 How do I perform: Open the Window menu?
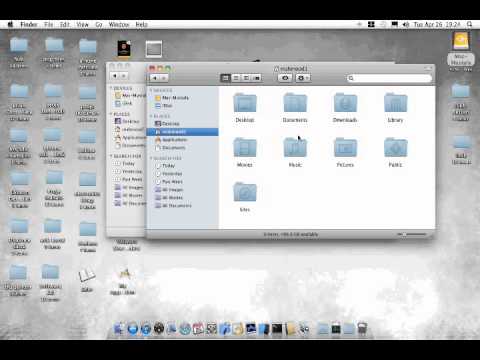coord(119,24)
